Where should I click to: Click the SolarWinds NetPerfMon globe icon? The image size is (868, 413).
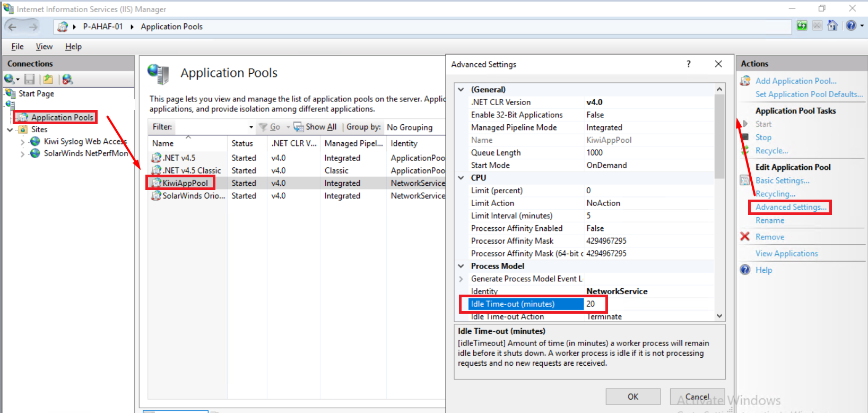point(35,153)
